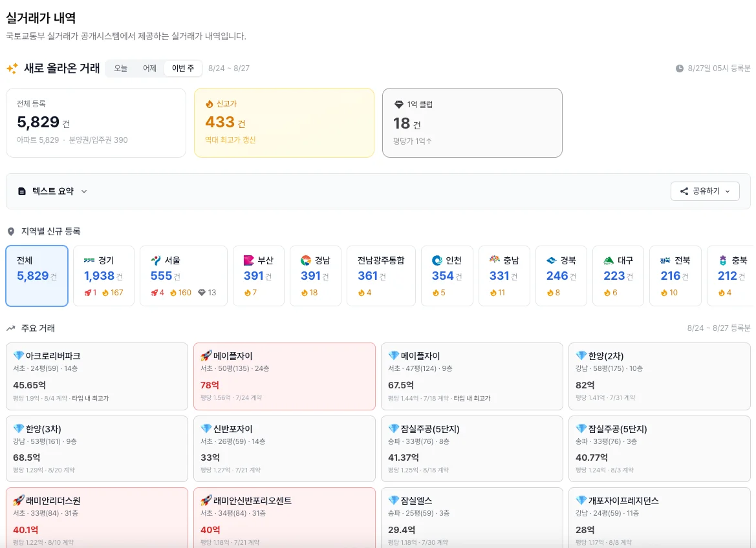Click the clock icon next to 8/27일 05시 등록분

pos(679,68)
